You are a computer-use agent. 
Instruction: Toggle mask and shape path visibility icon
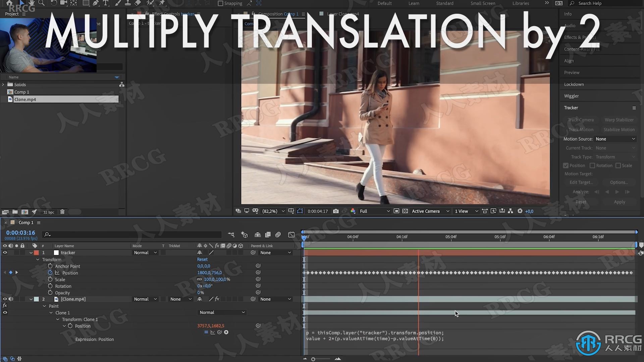(300, 211)
